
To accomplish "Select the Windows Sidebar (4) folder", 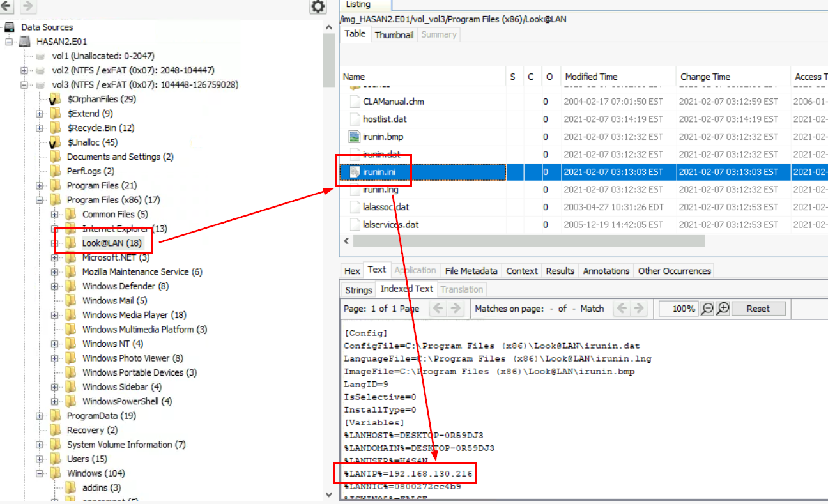I will [x=121, y=387].
